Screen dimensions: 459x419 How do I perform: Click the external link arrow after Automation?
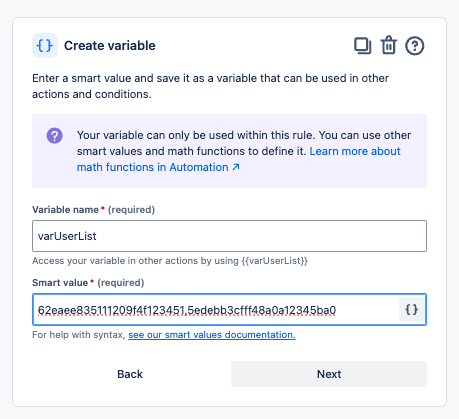click(x=236, y=167)
